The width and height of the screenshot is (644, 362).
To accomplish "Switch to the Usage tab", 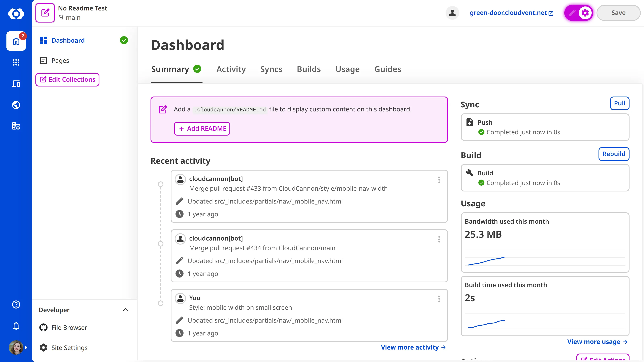I will point(348,69).
